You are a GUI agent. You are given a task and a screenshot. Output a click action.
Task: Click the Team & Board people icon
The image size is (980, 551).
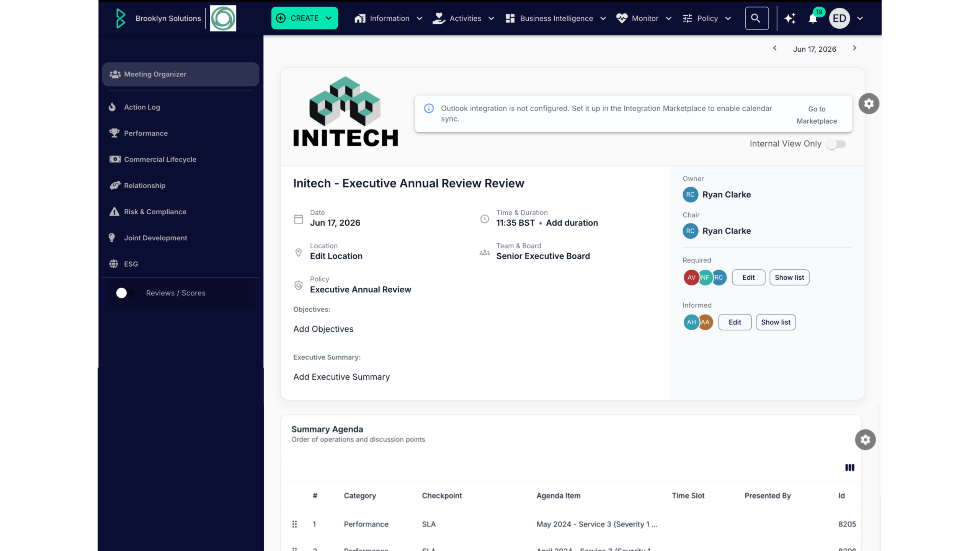point(485,253)
